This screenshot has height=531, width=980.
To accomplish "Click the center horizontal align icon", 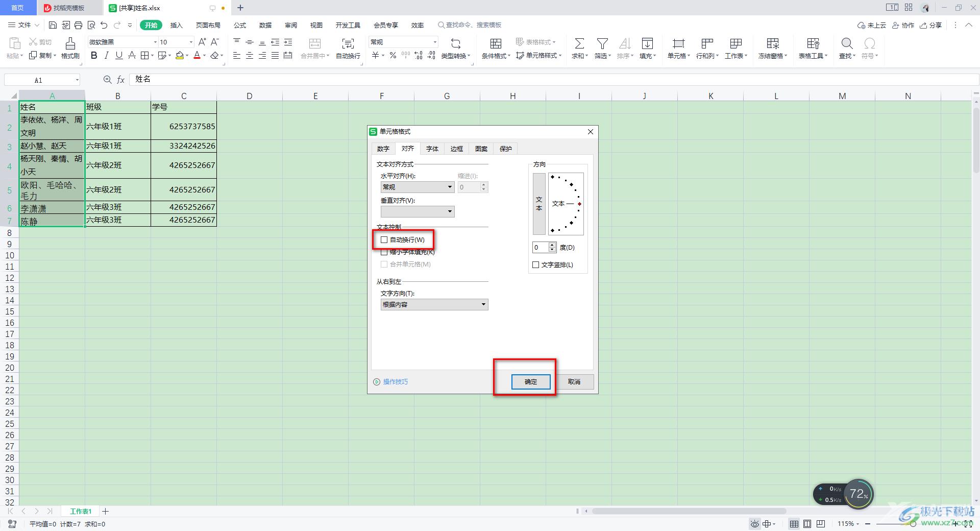I will 250,56.
